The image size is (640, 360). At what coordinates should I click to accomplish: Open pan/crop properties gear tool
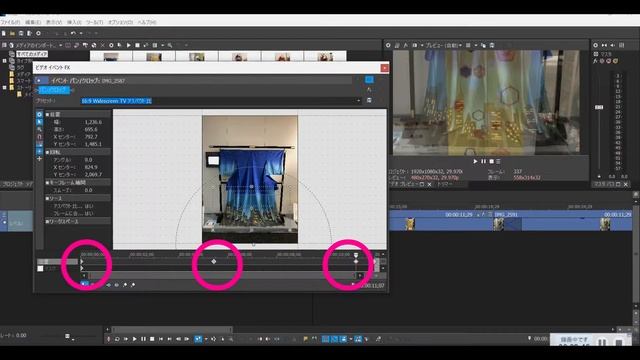click(40, 114)
